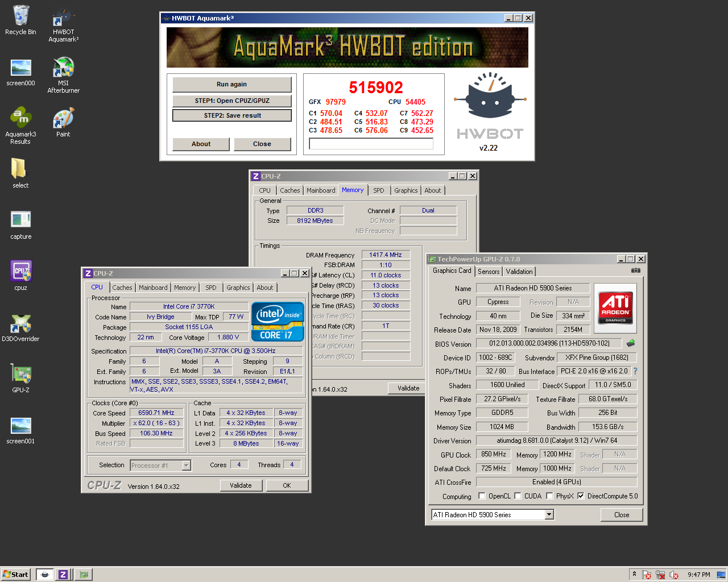Select the screen001 image file icon

20,430
